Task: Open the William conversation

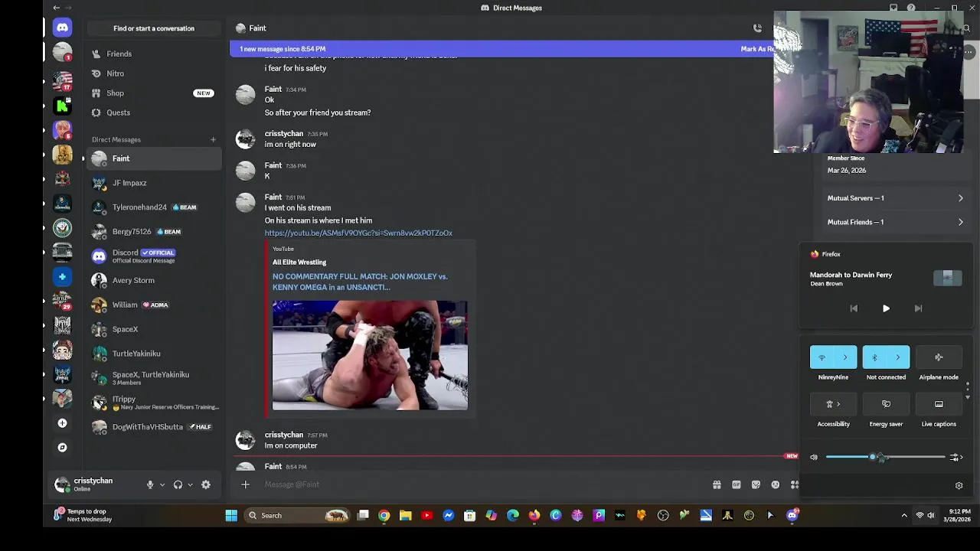Action: 153,305
